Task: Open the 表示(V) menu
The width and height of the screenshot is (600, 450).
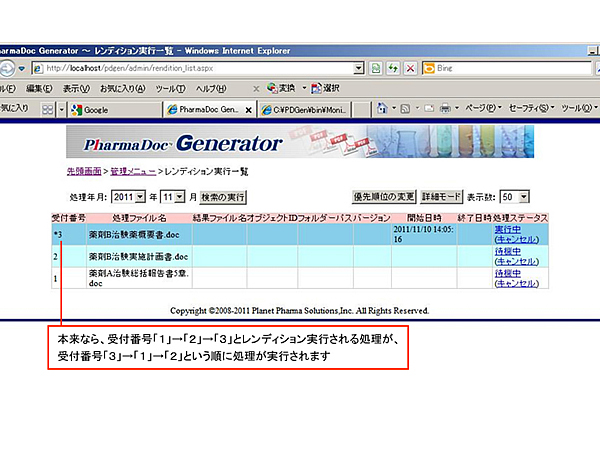Action: click(76, 89)
